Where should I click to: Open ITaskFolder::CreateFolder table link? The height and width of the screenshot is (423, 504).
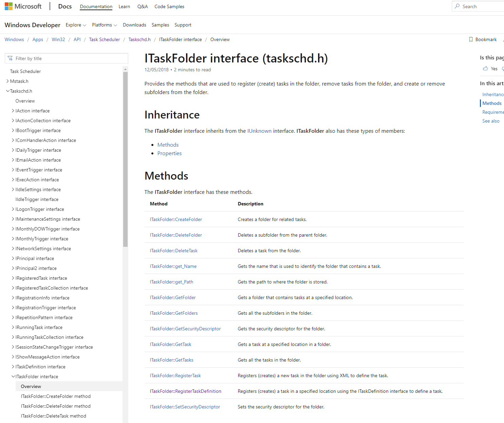(x=176, y=219)
